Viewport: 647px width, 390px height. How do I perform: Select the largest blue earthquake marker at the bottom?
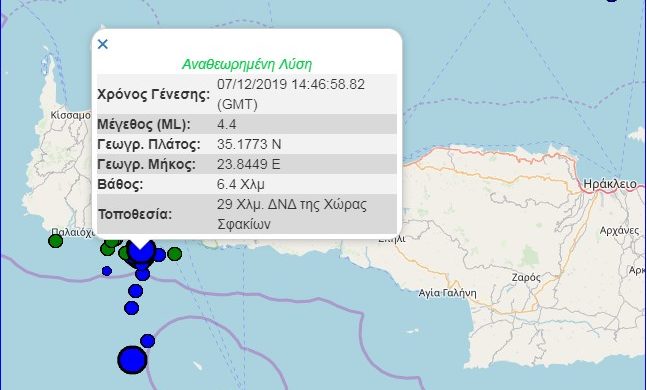point(132,360)
